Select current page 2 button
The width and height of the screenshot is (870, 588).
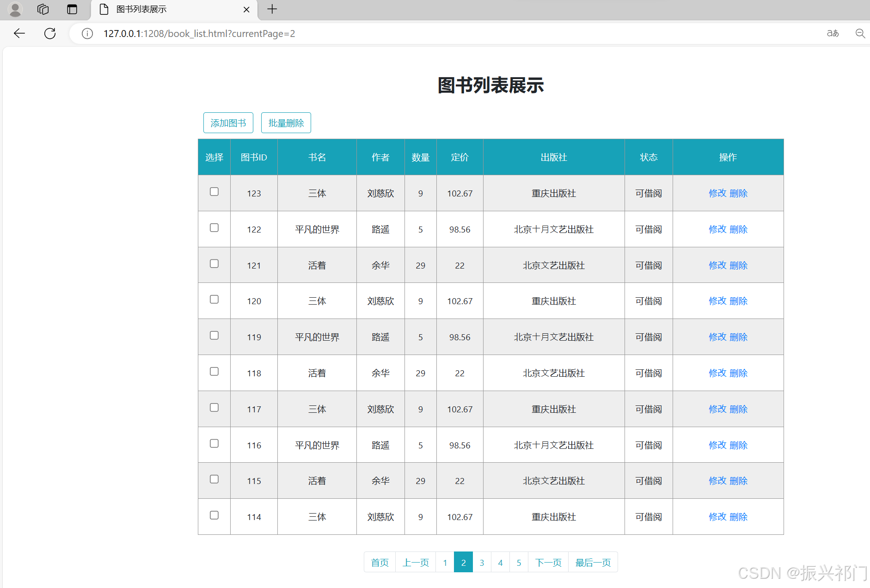(464, 562)
